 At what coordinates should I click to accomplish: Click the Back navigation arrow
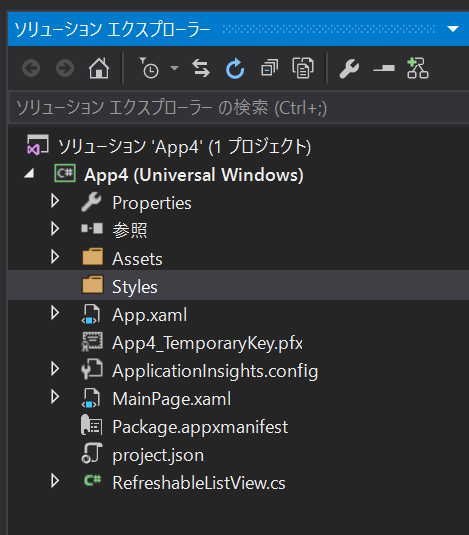point(31,68)
